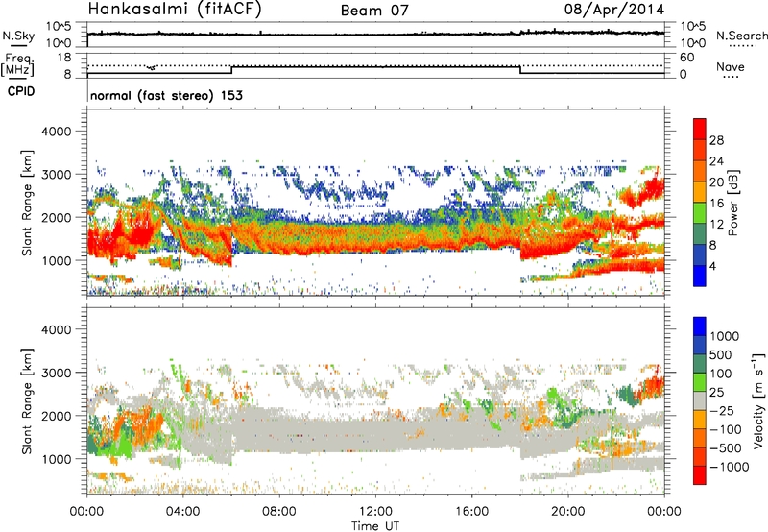Click the 4 dB colorbar label
Image resolution: width=768 pixels, height=532 pixels.
[712, 267]
